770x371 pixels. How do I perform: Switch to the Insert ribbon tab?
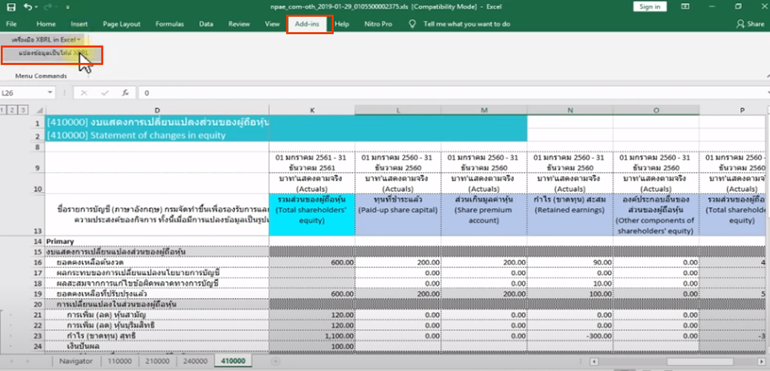[x=79, y=24]
